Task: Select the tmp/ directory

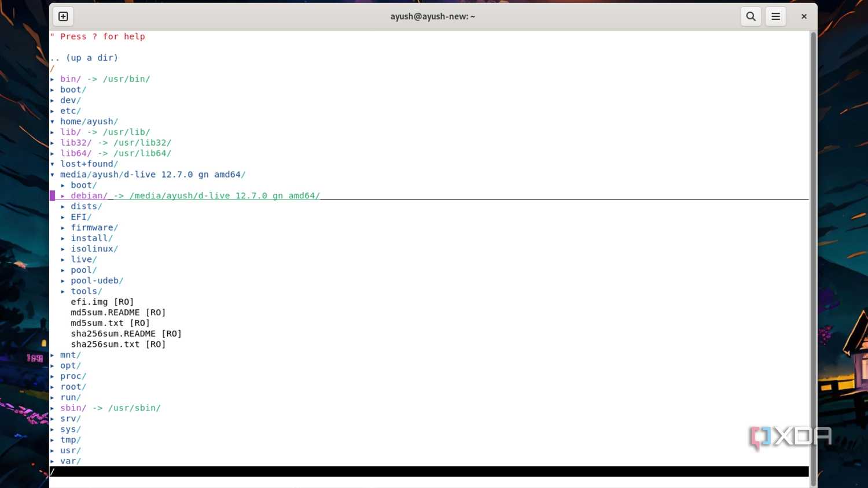Action: 70,440
